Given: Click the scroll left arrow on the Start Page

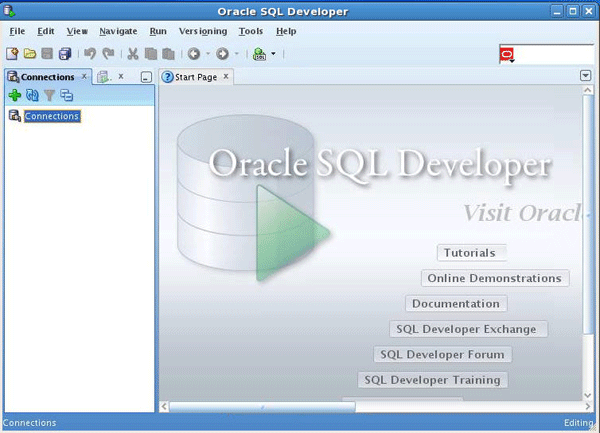Looking at the screenshot, I should (x=164, y=407).
